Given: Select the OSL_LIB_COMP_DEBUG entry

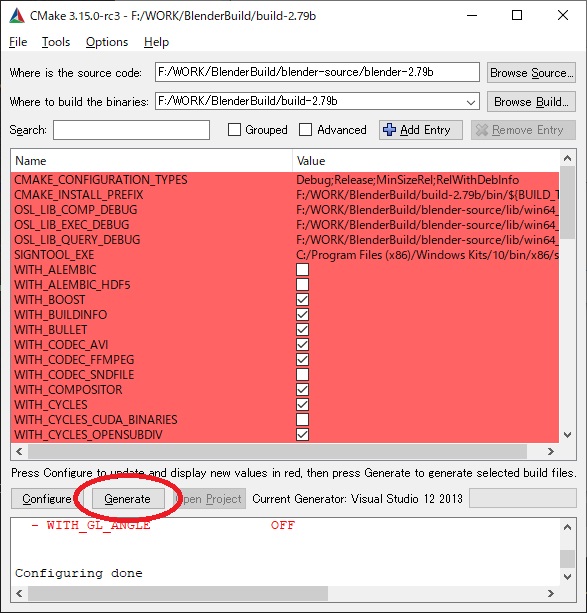Looking at the screenshot, I should (x=76, y=210).
